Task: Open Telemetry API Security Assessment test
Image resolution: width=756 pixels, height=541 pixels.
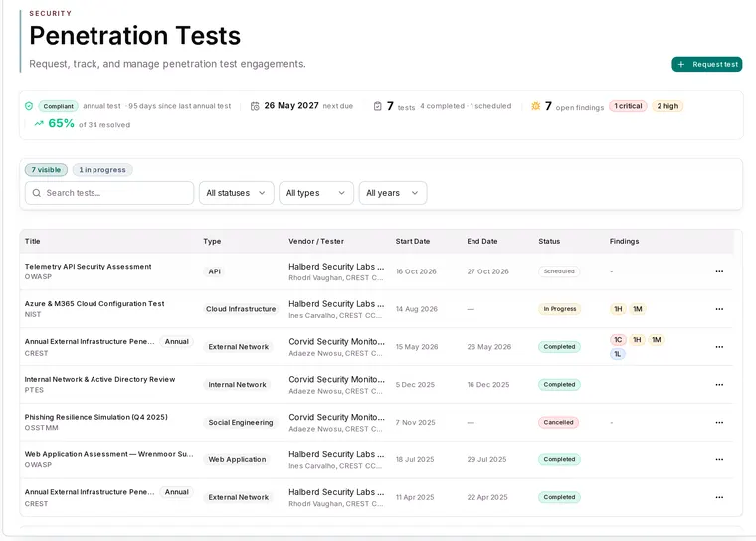Action: coord(89,267)
